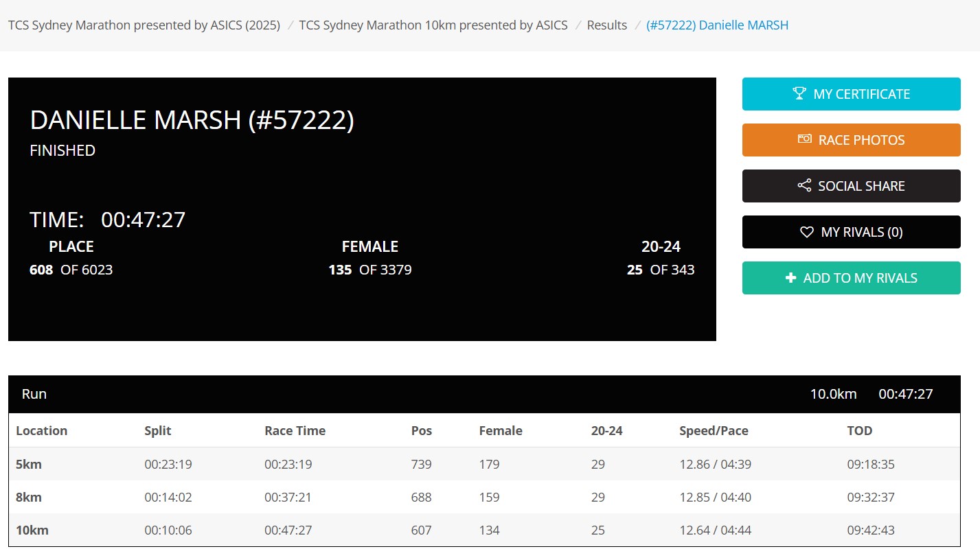This screenshot has width=980, height=549.
Task: Click the 8km location row label
Action: [29, 498]
